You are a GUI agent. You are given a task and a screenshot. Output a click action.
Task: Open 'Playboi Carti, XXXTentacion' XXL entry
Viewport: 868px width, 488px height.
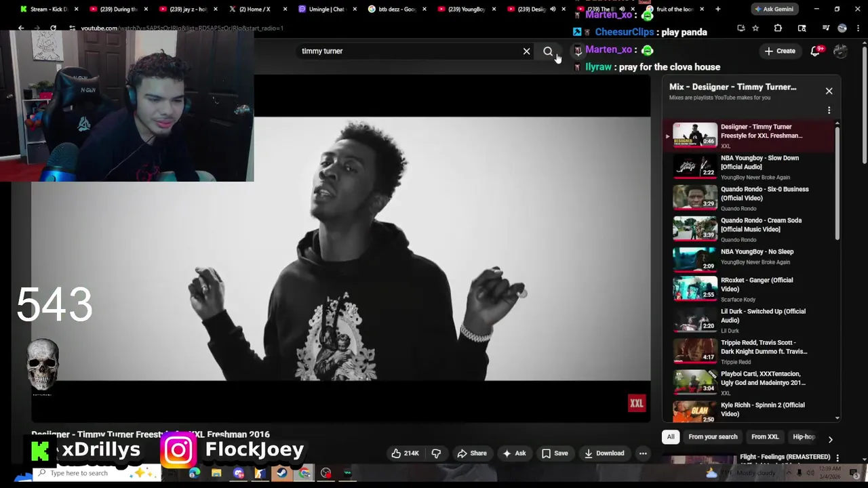[x=751, y=382]
